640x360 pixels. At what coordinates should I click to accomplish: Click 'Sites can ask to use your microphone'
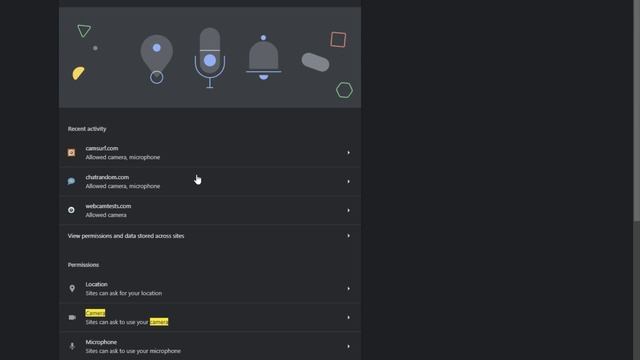click(x=133, y=351)
